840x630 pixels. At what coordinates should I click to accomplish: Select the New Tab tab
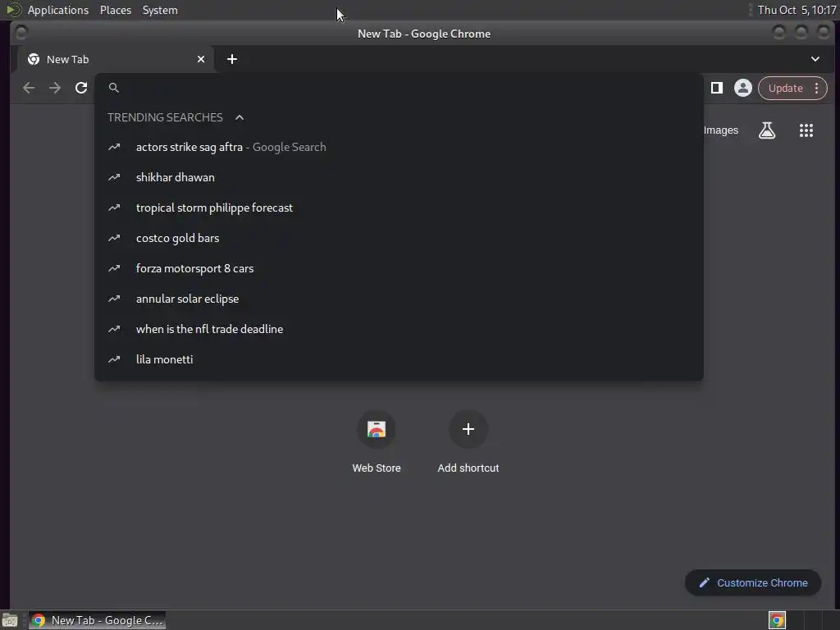[x=115, y=59]
